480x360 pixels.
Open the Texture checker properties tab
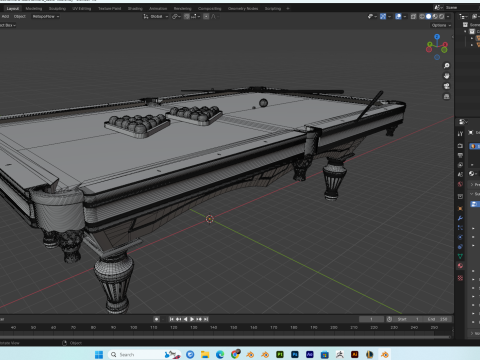[460, 278]
